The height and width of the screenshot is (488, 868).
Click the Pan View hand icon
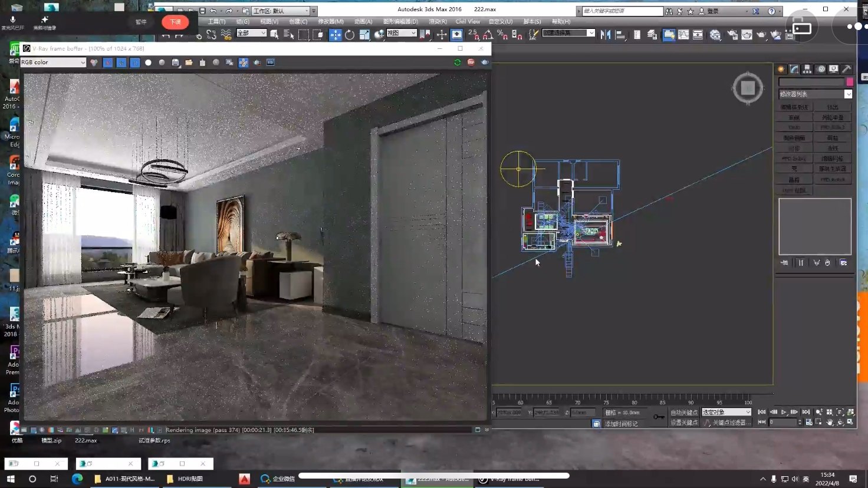click(830, 422)
